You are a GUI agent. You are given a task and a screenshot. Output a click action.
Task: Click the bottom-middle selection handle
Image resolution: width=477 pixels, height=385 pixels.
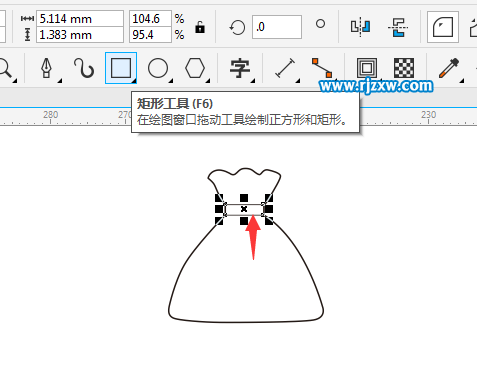click(244, 221)
